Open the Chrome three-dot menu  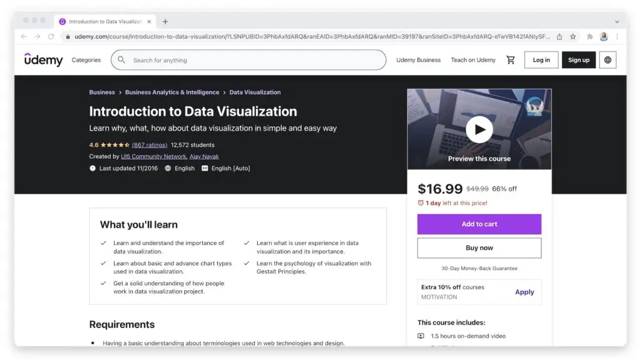click(617, 36)
